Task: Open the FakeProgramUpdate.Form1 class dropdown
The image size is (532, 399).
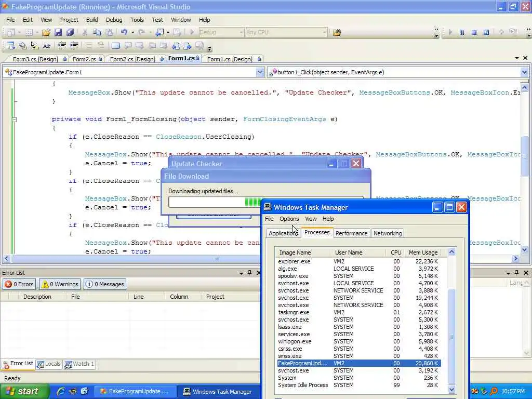Action: (260, 72)
